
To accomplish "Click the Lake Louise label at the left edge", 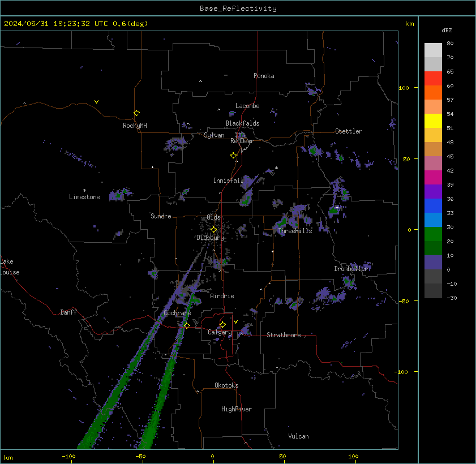I will 10,267.
